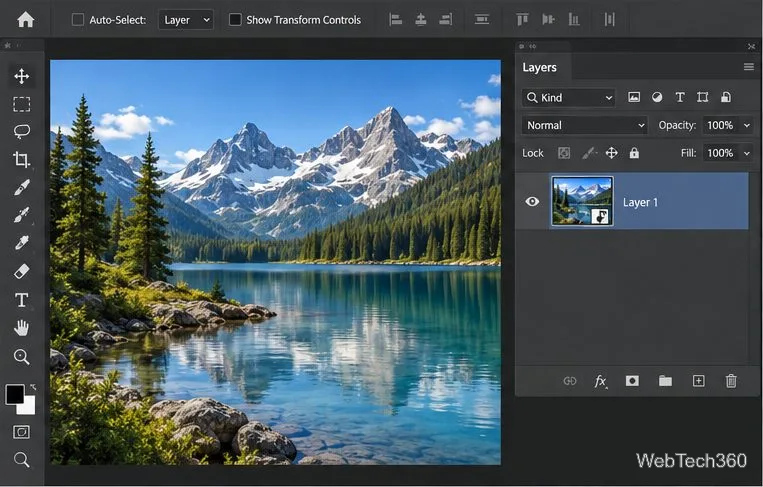
Task: Align left edges in options bar
Action: pyautogui.click(x=396, y=19)
